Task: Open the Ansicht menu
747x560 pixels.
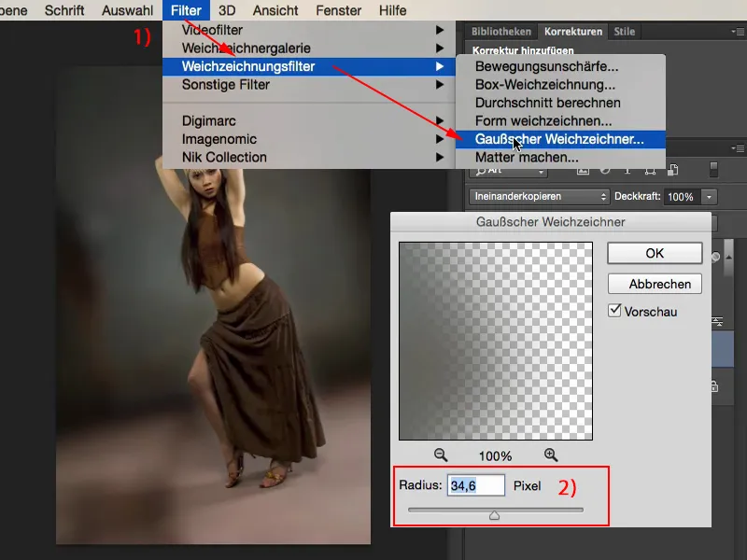Action: [275, 10]
